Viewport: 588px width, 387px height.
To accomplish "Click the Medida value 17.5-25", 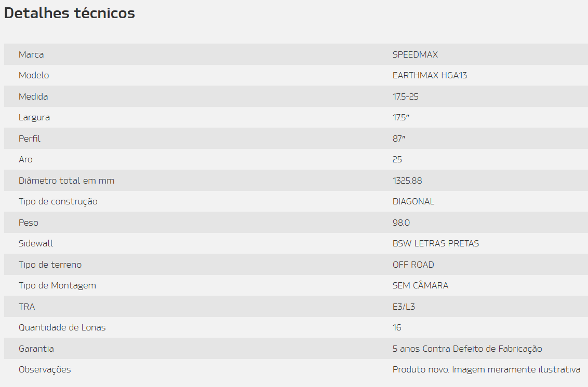I will tap(405, 96).
